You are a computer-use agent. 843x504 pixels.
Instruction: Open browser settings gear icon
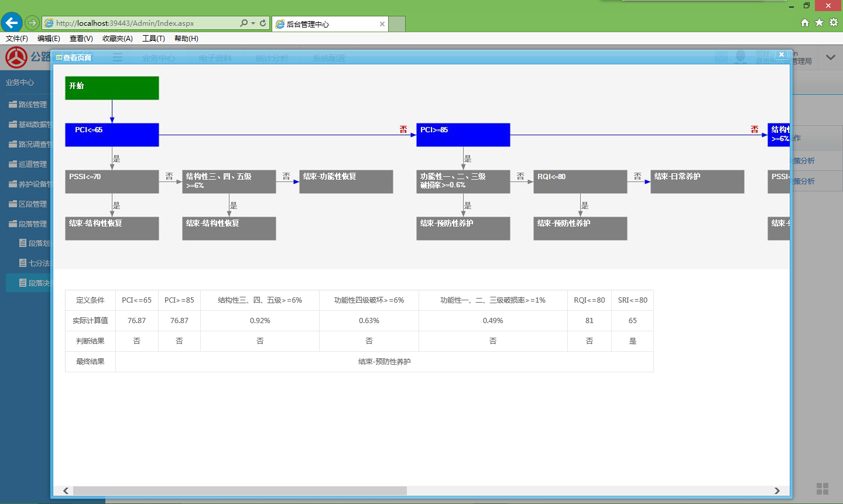[x=834, y=22]
